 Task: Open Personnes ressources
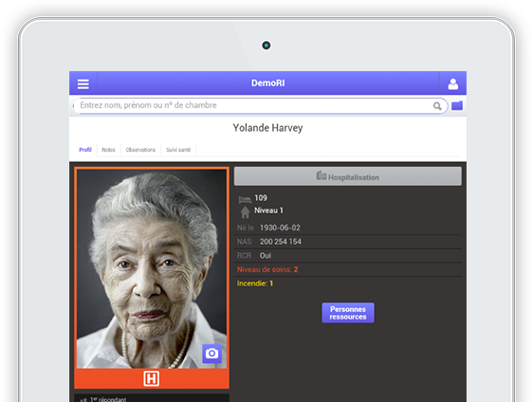[x=348, y=313]
